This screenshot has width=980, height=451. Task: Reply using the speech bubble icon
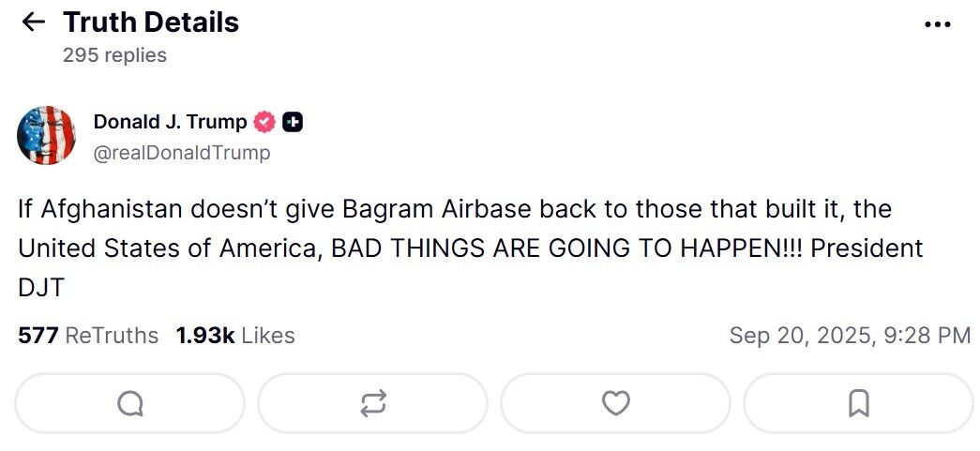coord(130,403)
